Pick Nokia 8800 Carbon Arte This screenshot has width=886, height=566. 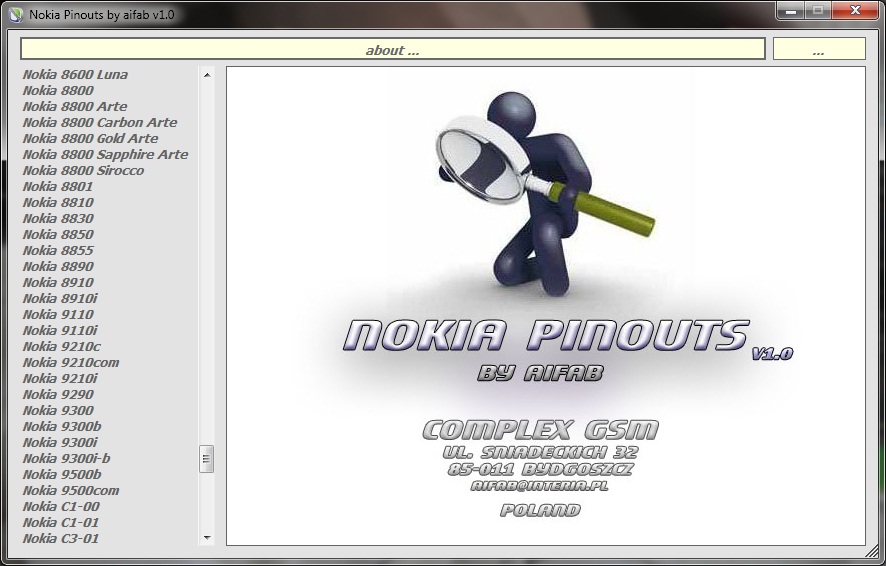pos(100,123)
